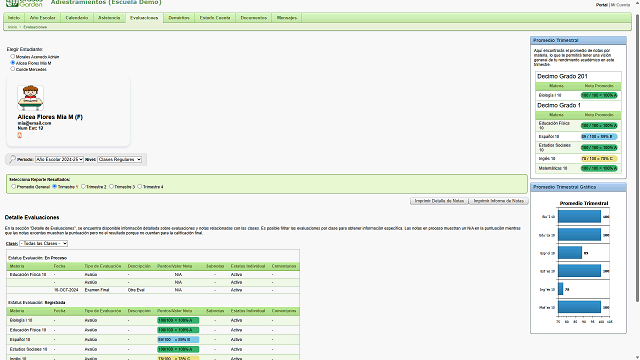This screenshot has height=360, width=640.
Task: Choose the Promedio General report option
Action: [x=13, y=187]
